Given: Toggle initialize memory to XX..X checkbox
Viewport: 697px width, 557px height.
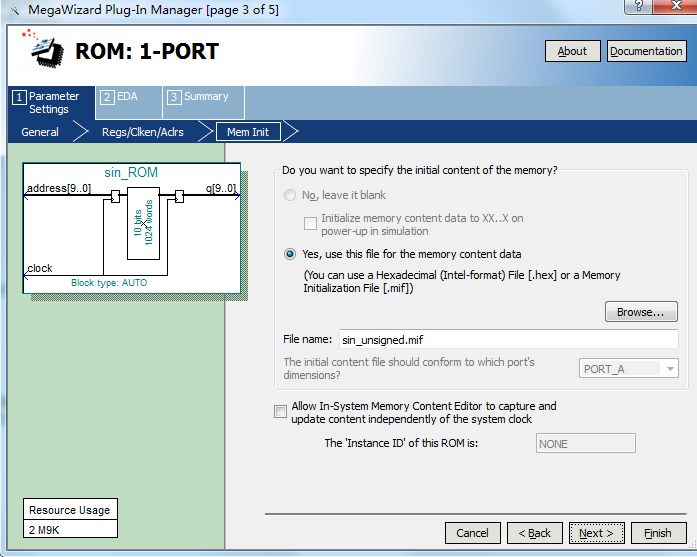Looking at the screenshot, I should tap(310, 223).
